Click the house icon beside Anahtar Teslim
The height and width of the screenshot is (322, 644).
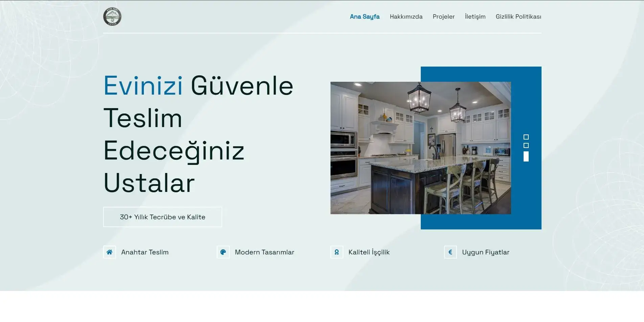click(110, 252)
